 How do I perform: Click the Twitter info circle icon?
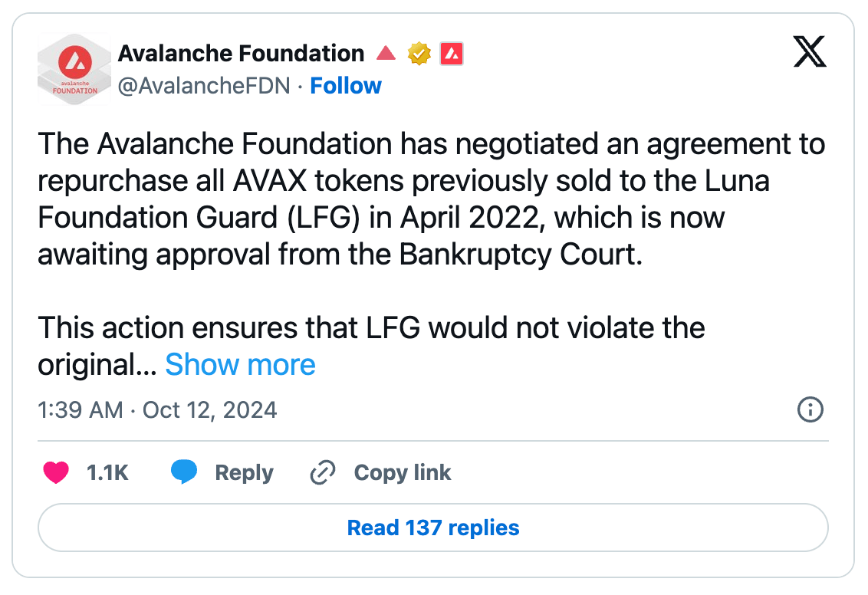tap(810, 410)
